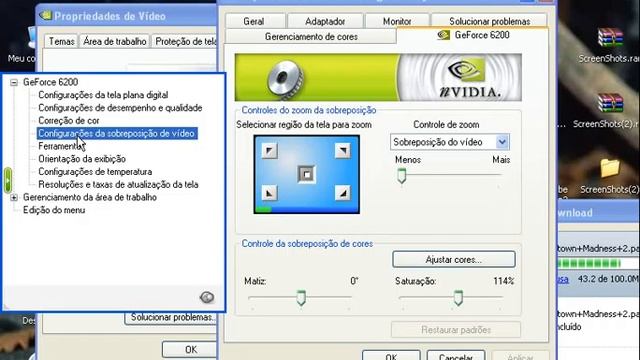640x360 pixels.
Task: Expand Gerenciamento da área de trabalho node
Action: click(14, 198)
